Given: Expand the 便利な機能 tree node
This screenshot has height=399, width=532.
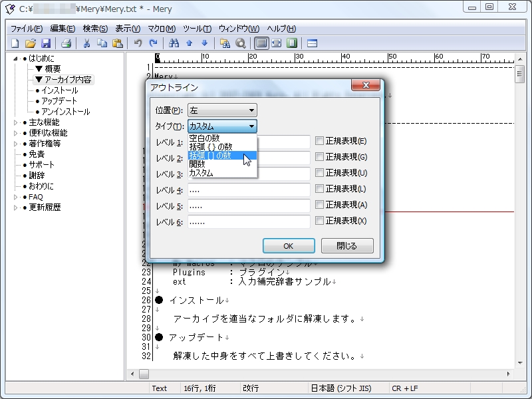Looking at the screenshot, I should coord(15,133).
